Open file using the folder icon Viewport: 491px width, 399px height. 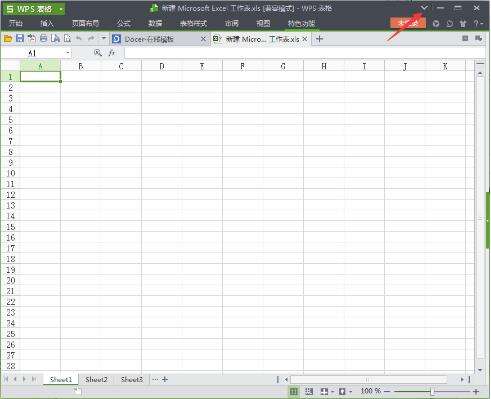pos(8,39)
